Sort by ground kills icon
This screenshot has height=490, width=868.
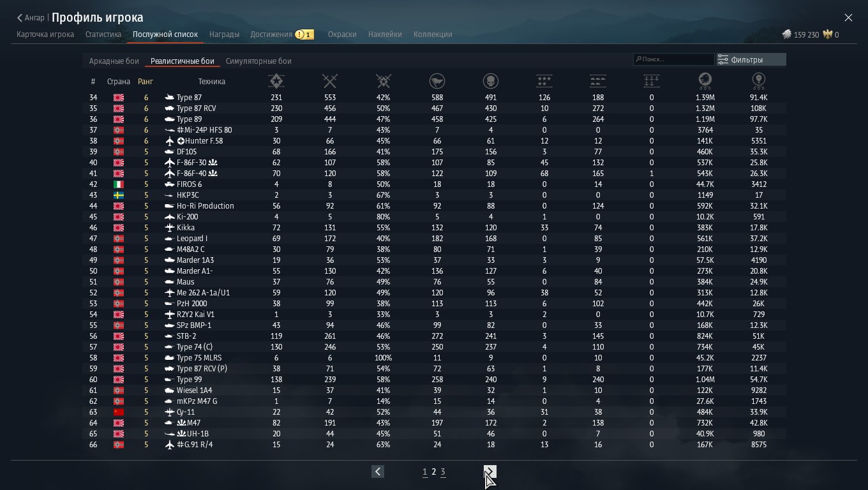[598, 81]
